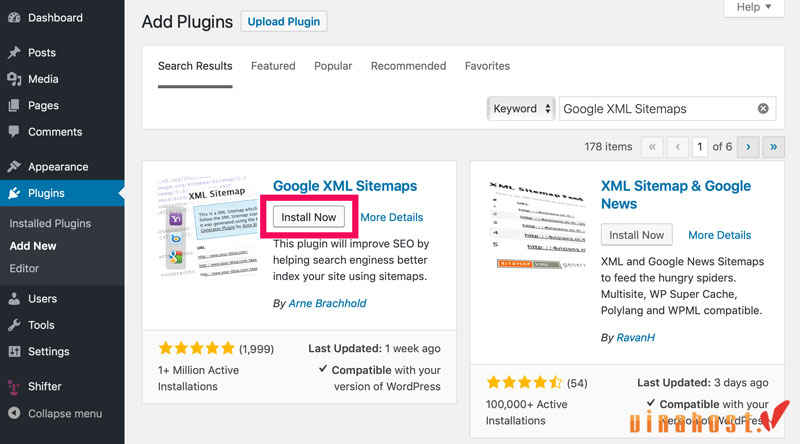This screenshot has height=444, width=800.
Task: Install the Google XML Sitemaps plugin
Action: [309, 217]
